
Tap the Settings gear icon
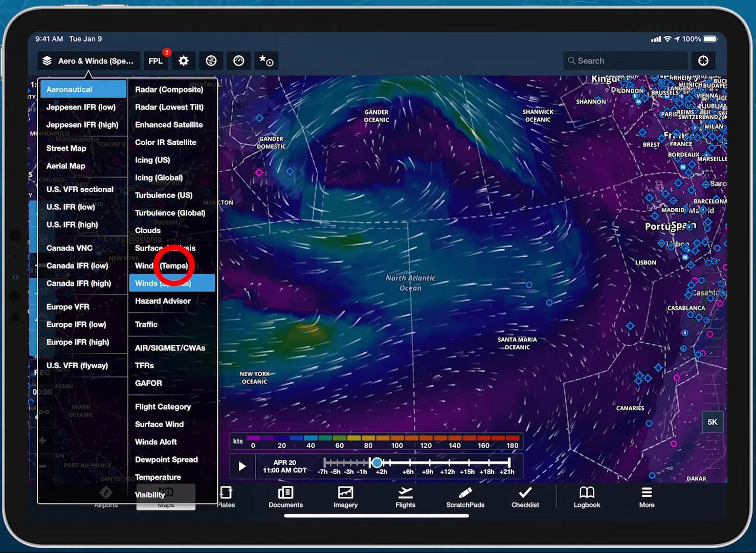coord(183,60)
